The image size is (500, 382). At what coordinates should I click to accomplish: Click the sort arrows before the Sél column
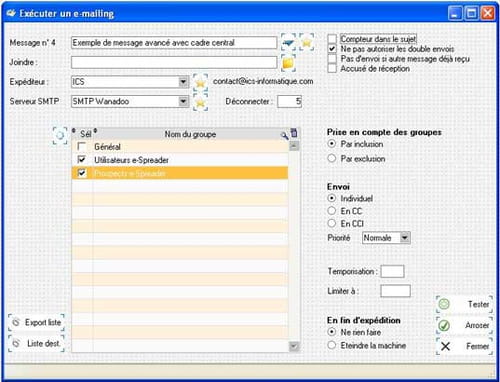(x=74, y=131)
